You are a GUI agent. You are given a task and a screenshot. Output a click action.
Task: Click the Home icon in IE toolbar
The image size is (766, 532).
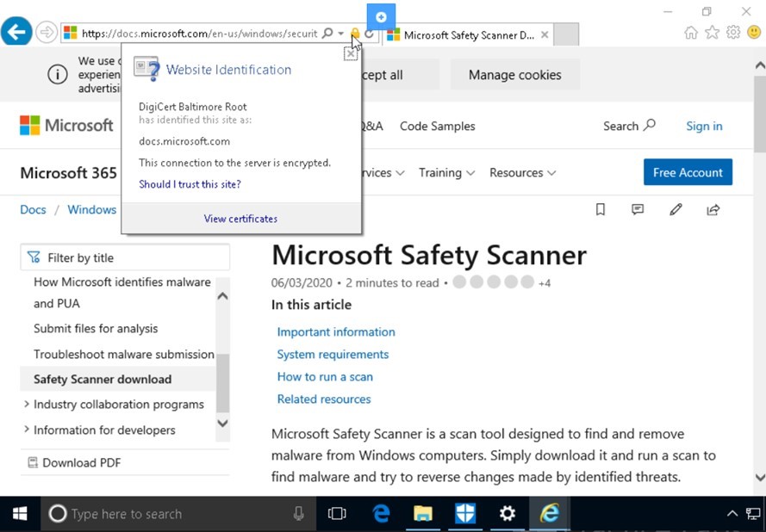click(x=691, y=33)
